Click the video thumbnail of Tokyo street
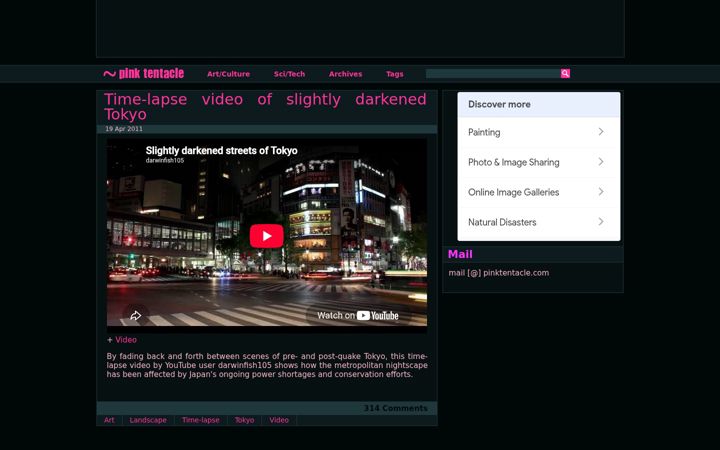720x450 pixels. pos(267,233)
